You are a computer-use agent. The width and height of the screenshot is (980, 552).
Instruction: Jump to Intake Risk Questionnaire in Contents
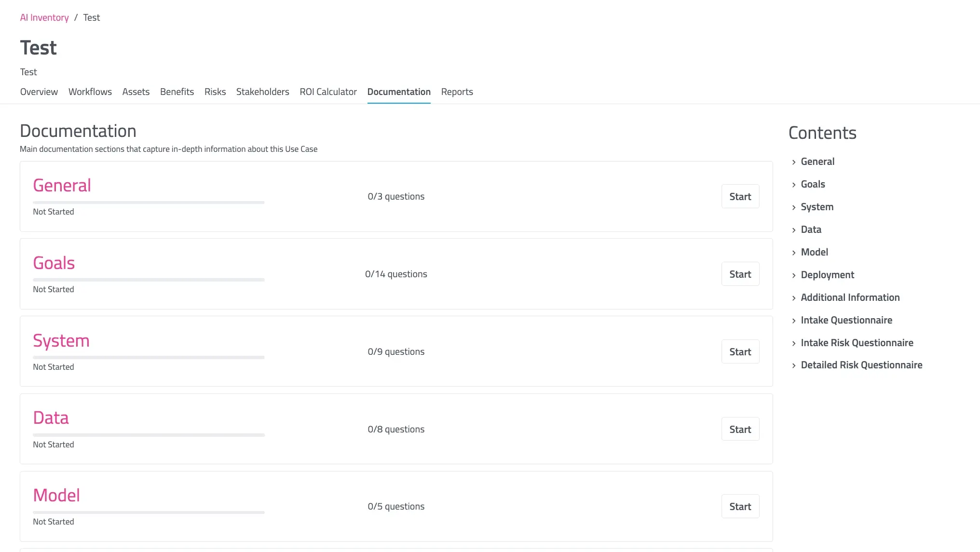point(857,343)
